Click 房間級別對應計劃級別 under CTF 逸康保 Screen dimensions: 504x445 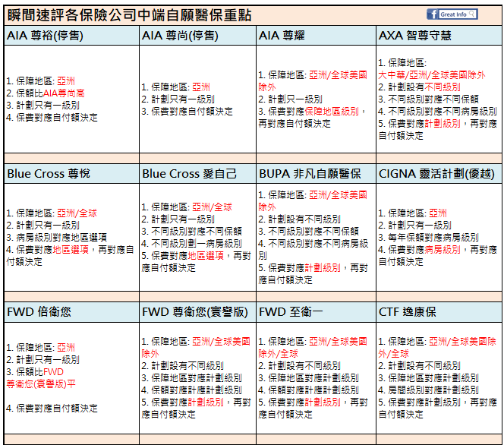[x=433, y=390]
